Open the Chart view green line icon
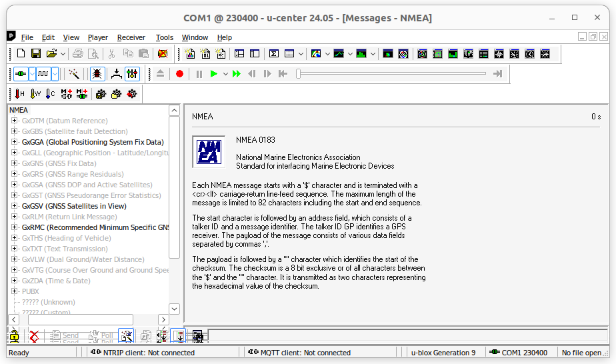The height and width of the screenshot is (364, 616). click(x=339, y=54)
